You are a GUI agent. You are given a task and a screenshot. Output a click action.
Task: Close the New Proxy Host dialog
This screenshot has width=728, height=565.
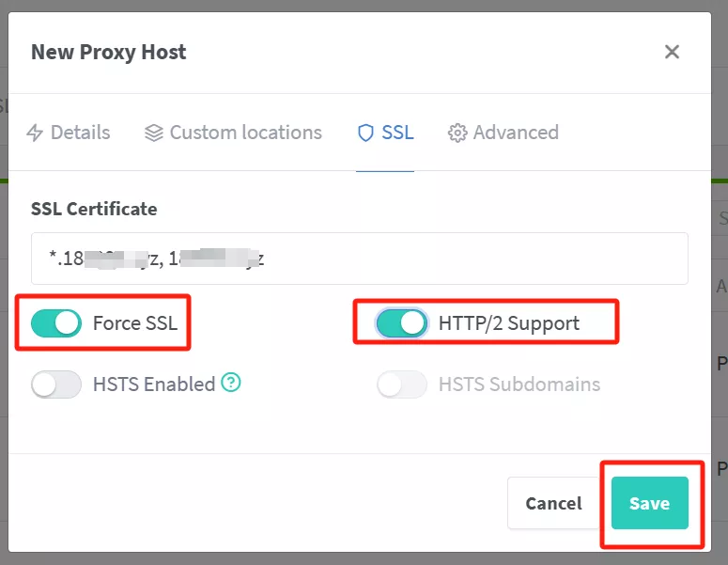pyautogui.click(x=672, y=52)
